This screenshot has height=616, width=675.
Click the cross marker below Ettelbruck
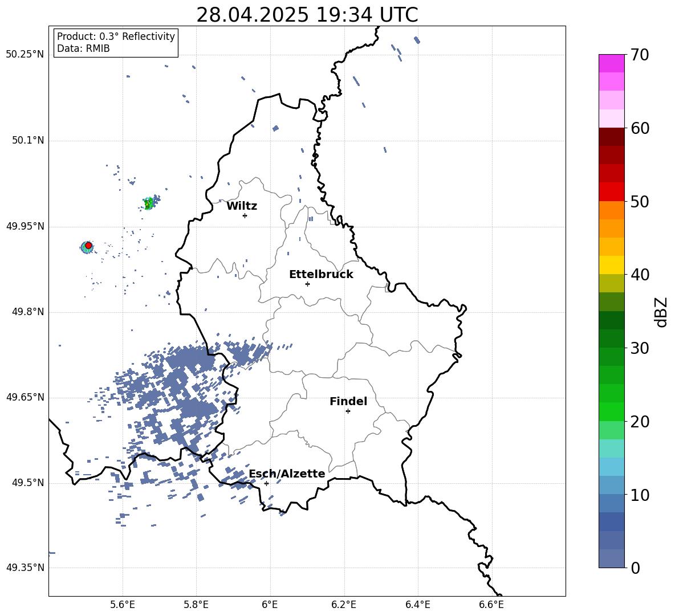click(307, 284)
